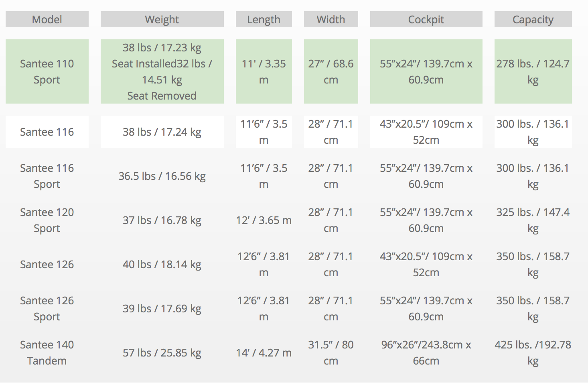This screenshot has height=383, width=588.
Task: Select the Santee 126 model name
Action: point(47,264)
